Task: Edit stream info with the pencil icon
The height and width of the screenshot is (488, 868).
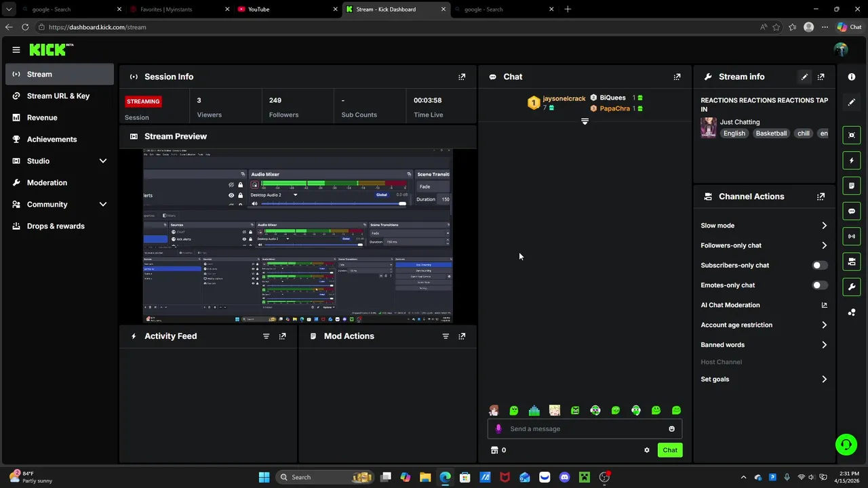Action: pos(804,77)
